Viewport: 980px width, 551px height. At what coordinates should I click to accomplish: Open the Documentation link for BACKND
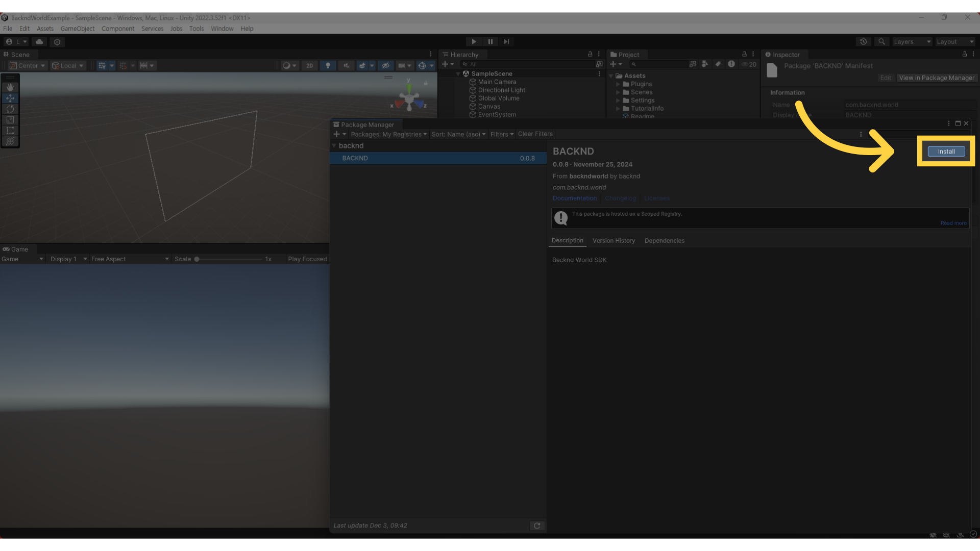click(x=574, y=198)
